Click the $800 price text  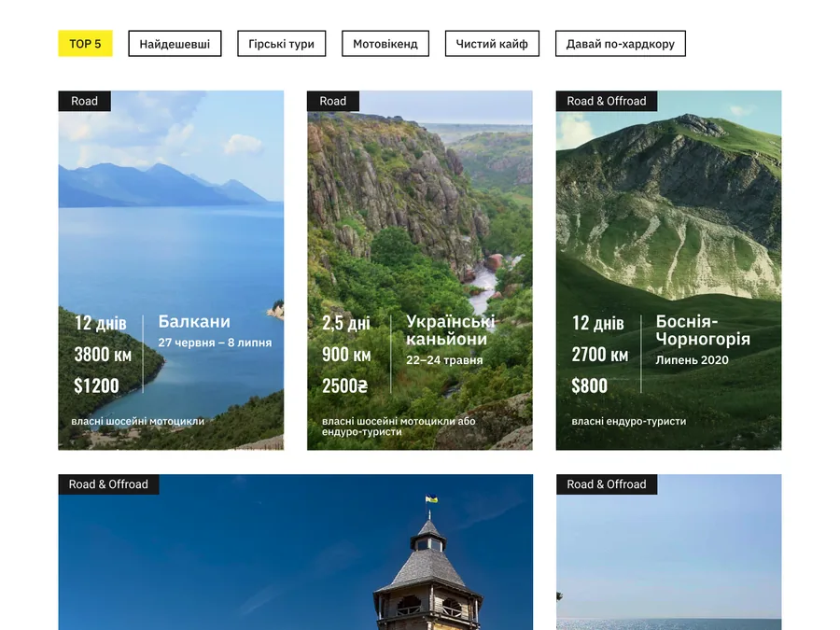tap(589, 385)
